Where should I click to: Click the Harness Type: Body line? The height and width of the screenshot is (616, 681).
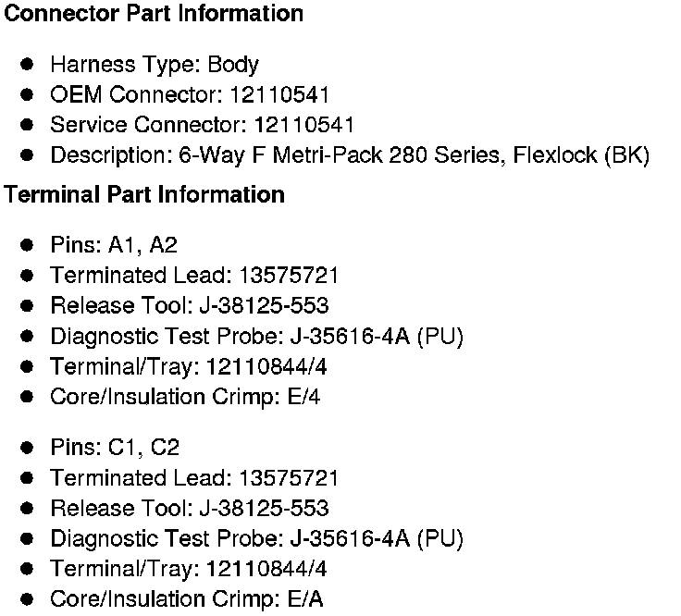[x=155, y=65]
